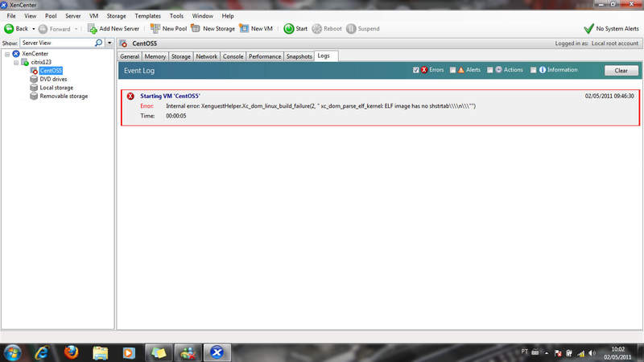The image size is (644, 362).
Task: Open the Templates menu
Action: point(148,16)
